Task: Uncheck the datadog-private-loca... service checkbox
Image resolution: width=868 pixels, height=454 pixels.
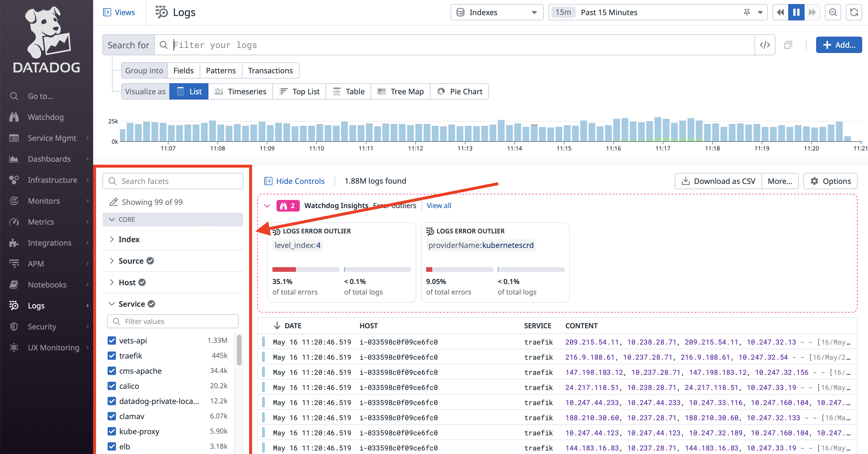Action: pyautogui.click(x=112, y=401)
